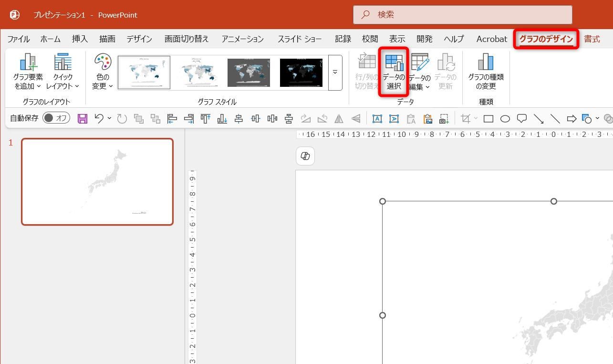This screenshot has width=613, height=364.
Task: Save the presentation with the floppy disk icon
Action: [x=83, y=119]
